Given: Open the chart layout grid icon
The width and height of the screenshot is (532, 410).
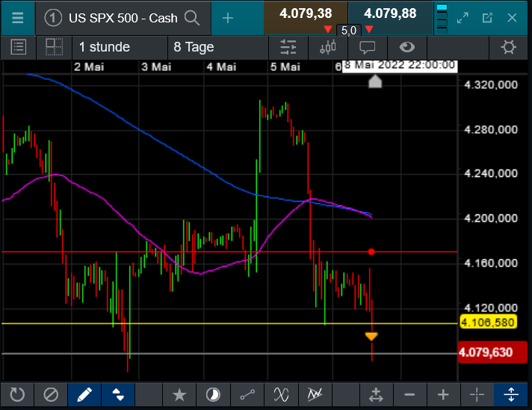Looking at the screenshot, I should pyautogui.click(x=55, y=47).
